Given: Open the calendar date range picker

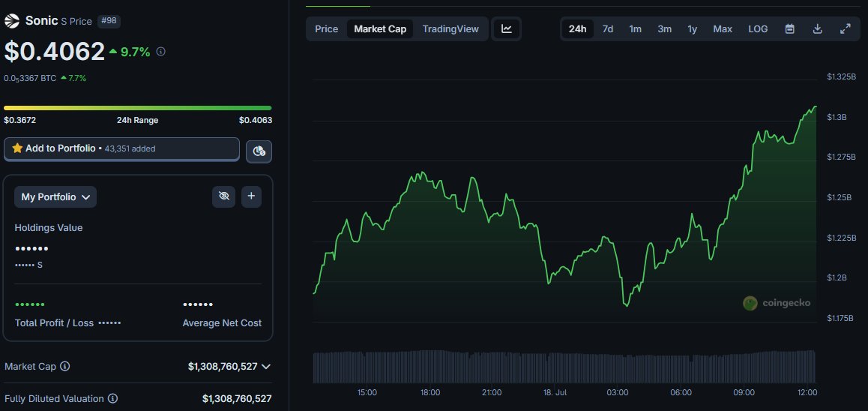Looking at the screenshot, I should (790, 28).
